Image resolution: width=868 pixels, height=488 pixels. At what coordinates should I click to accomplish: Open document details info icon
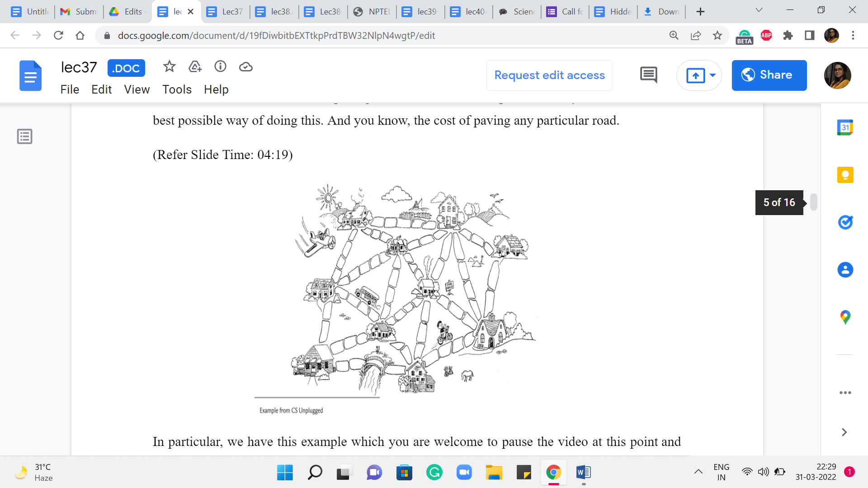tap(220, 67)
